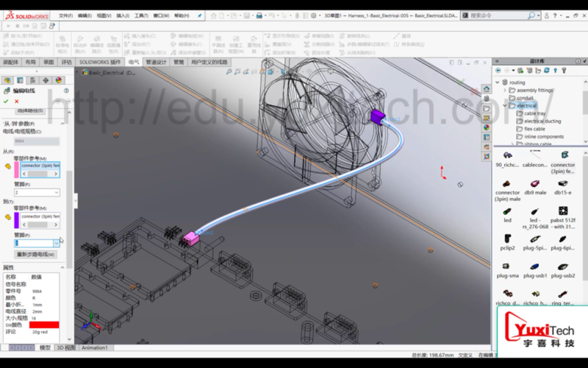This screenshot has height=368, width=588.
Task: Click the zoom to fit magnifier in the viewport toolbar
Action: pyautogui.click(x=229, y=71)
